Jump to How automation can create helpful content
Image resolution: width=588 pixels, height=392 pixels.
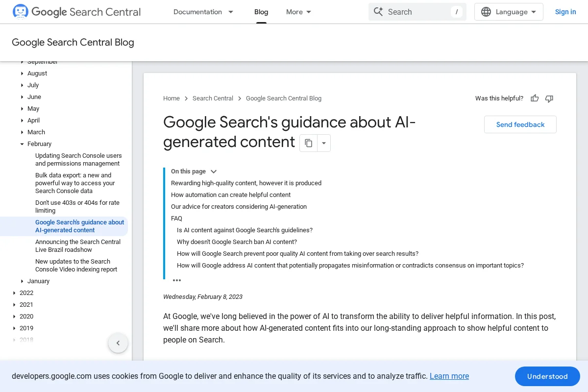(231, 195)
